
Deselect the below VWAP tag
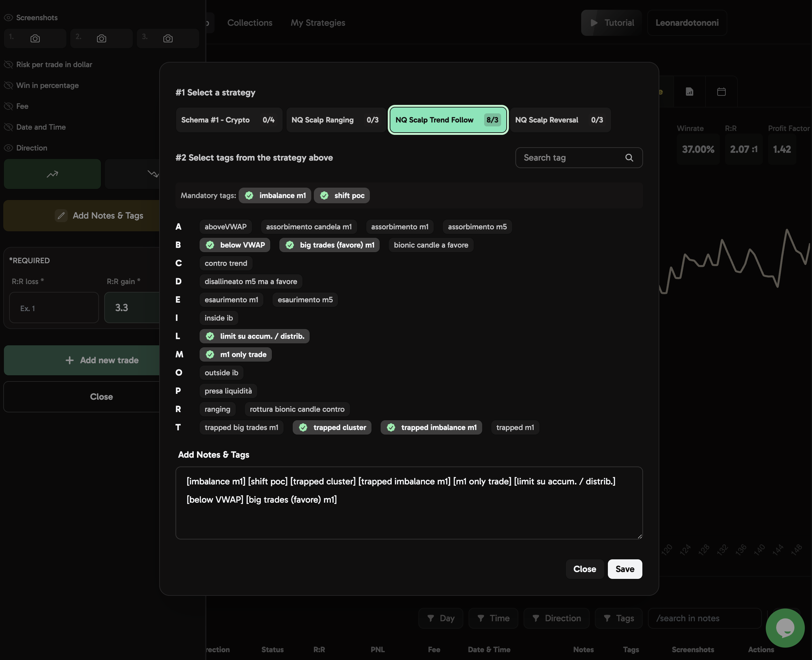[x=235, y=245]
